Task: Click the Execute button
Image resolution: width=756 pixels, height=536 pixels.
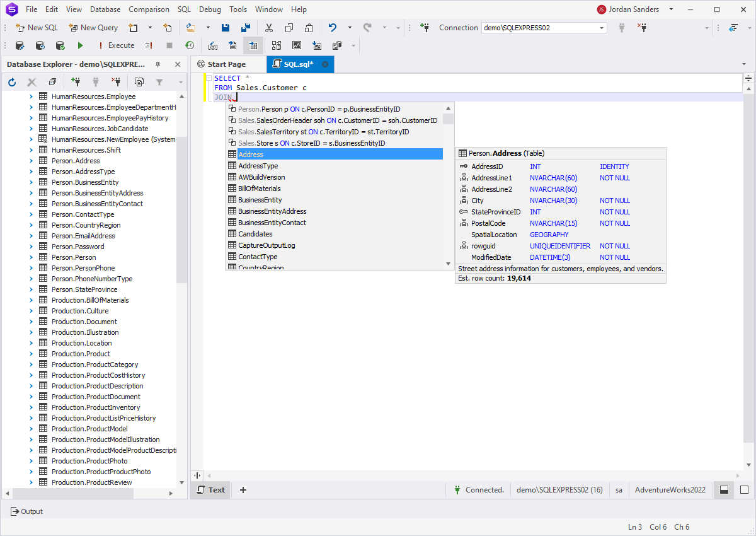Action: (x=116, y=45)
